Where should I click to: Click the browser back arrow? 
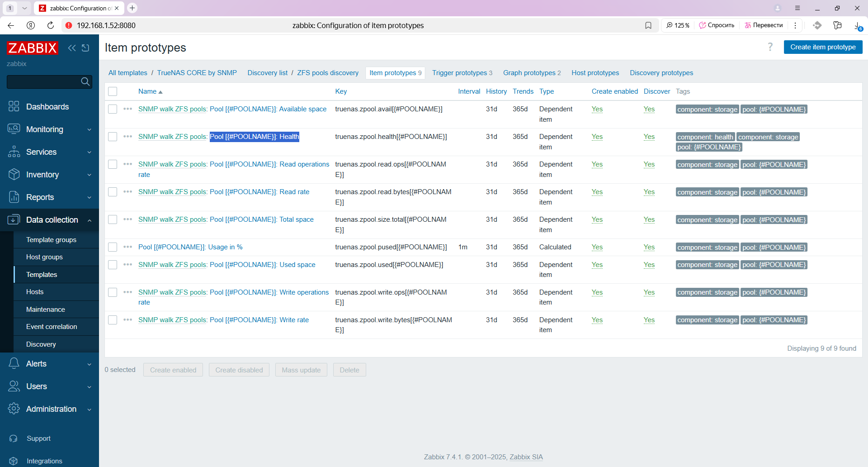coord(11,25)
